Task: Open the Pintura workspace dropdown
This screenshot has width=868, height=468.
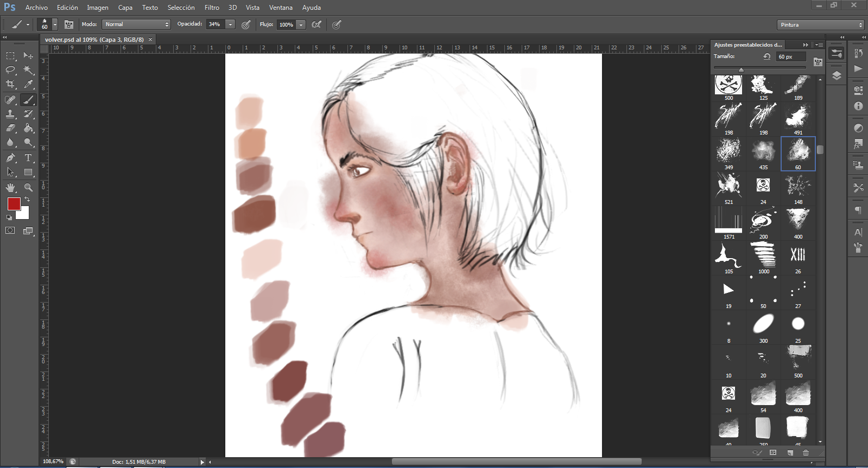Action: [820, 25]
